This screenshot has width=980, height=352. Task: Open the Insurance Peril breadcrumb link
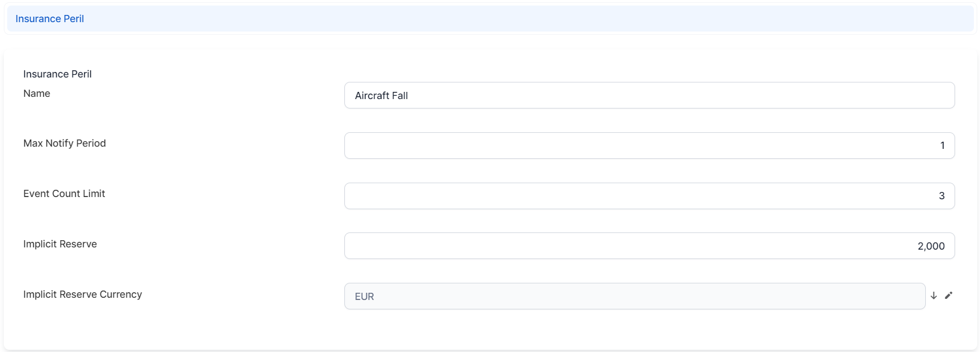click(x=50, y=19)
